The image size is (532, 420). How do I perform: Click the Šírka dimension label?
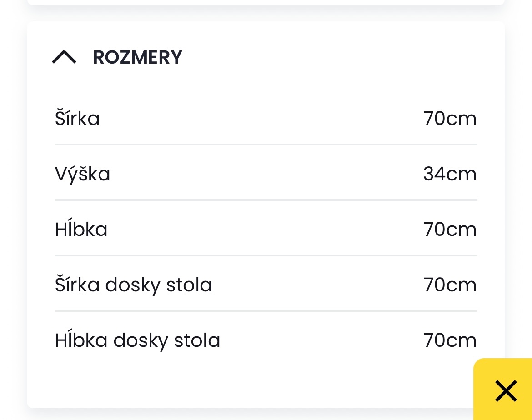77,118
